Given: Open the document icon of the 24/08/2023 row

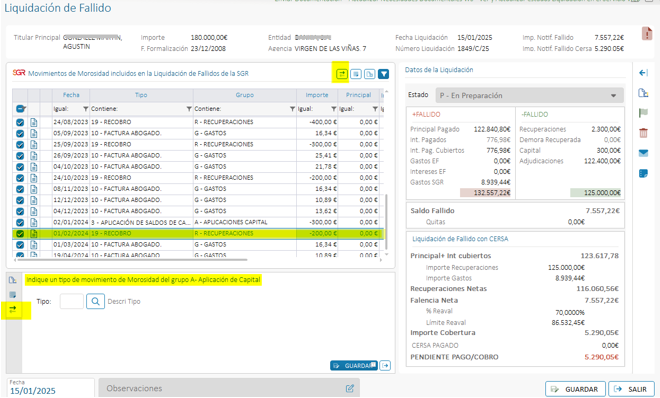Looking at the screenshot, I should click(34, 122).
